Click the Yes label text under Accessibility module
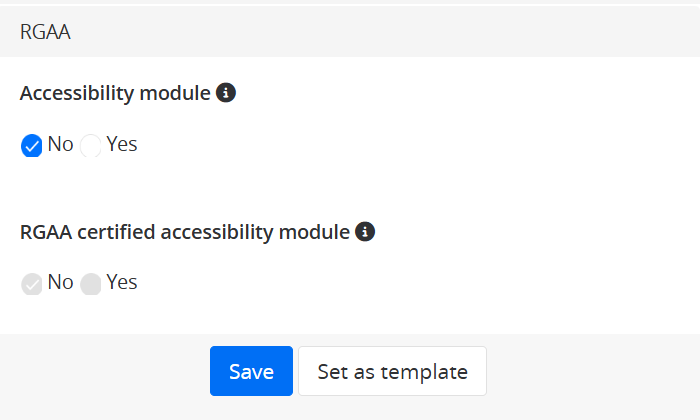This screenshot has height=420, width=700. [122, 144]
